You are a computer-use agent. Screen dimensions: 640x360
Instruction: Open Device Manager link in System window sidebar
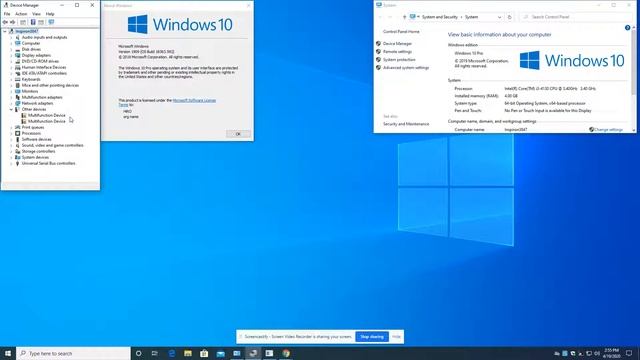(397, 43)
